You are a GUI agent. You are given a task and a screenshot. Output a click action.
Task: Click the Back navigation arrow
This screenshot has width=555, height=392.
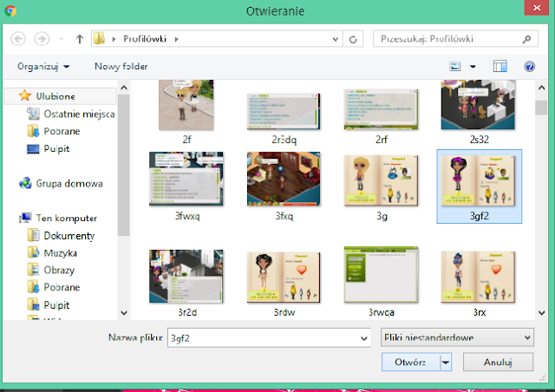coord(18,39)
